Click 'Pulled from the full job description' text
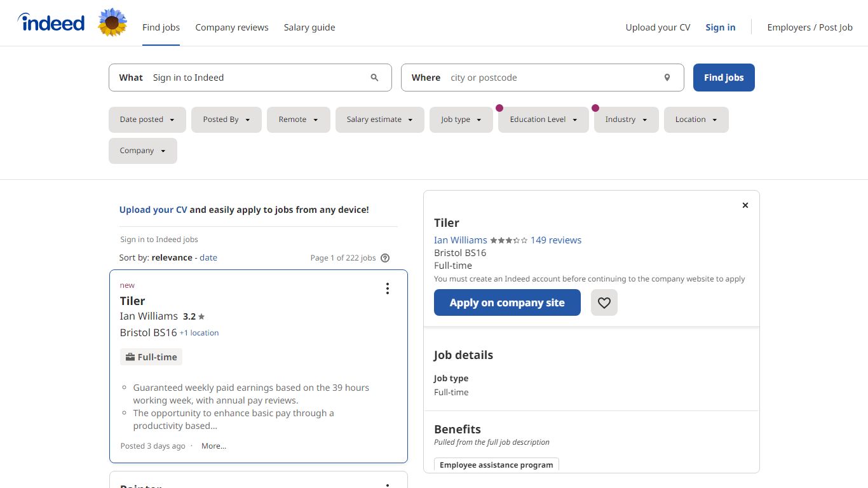868x488 pixels. tap(492, 442)
